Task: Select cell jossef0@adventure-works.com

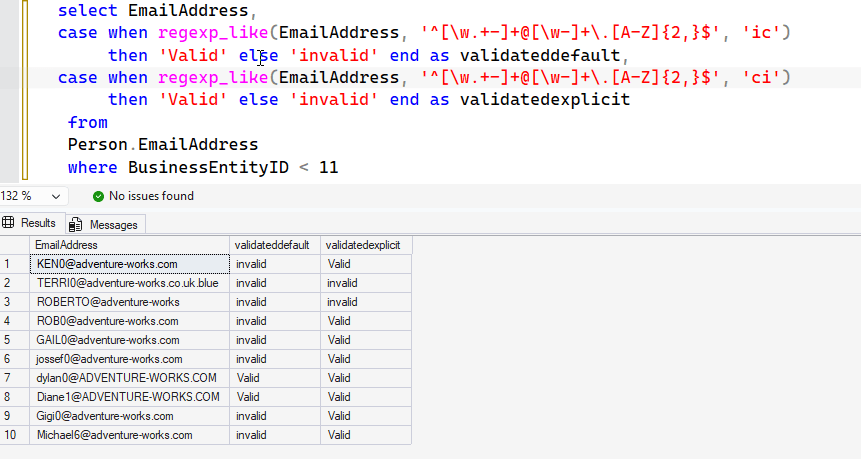Action: click(130, 359)
